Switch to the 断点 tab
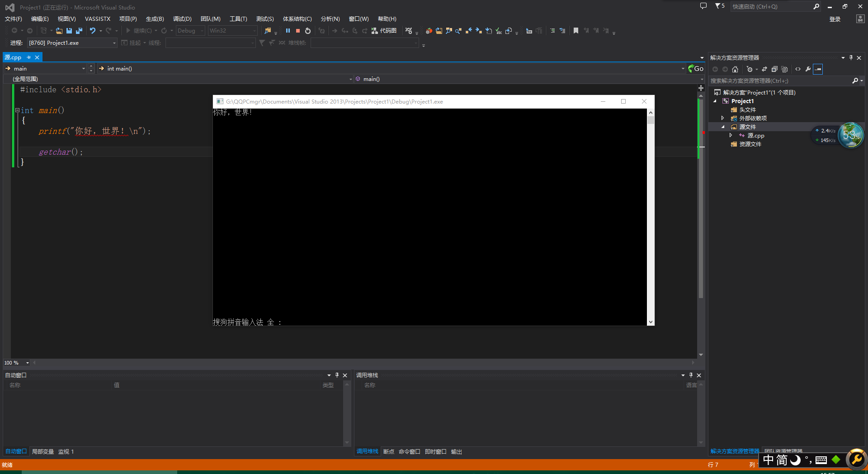868x474 pixels. click(x=389, y=451)
